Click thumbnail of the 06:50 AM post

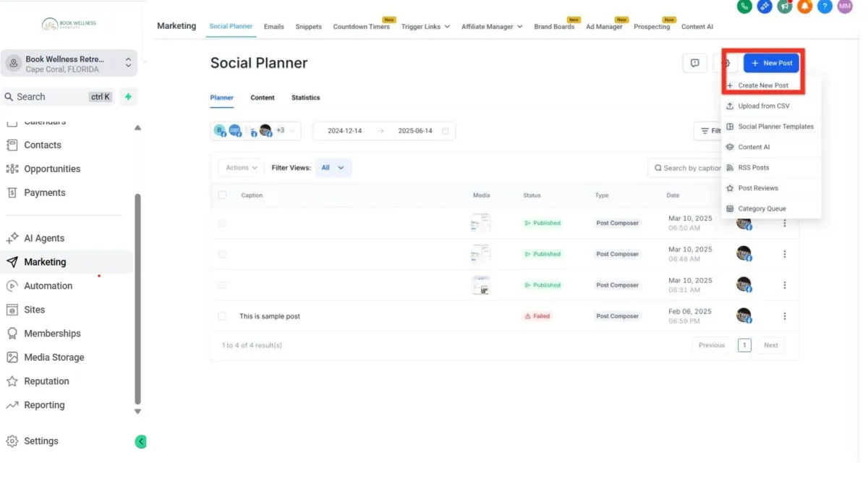pyautogui.click(x=481, y=223)
